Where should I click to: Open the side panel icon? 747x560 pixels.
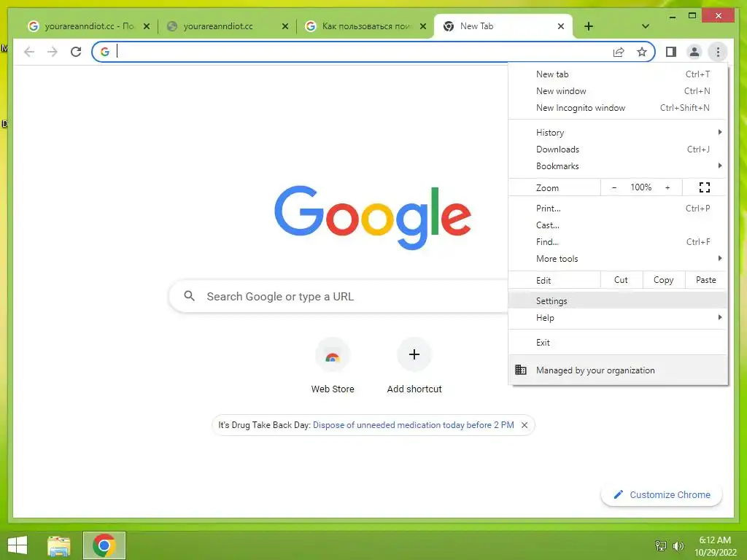pyautogui.click(x=671, y=52)
